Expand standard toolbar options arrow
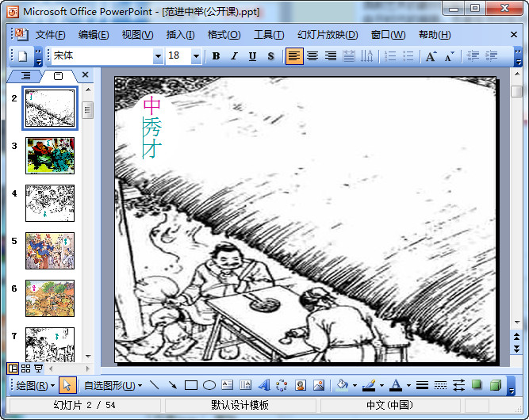 click(38, 56)
